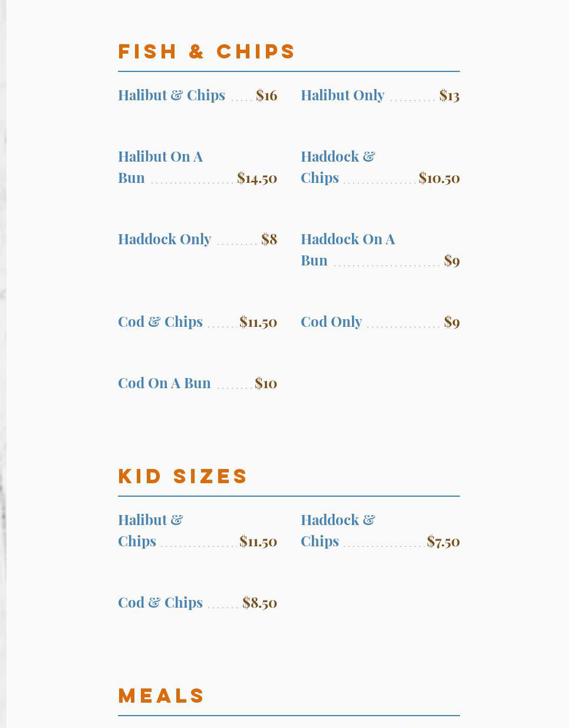
Task: Click the Halibut Only item
Action: (343, 95)
